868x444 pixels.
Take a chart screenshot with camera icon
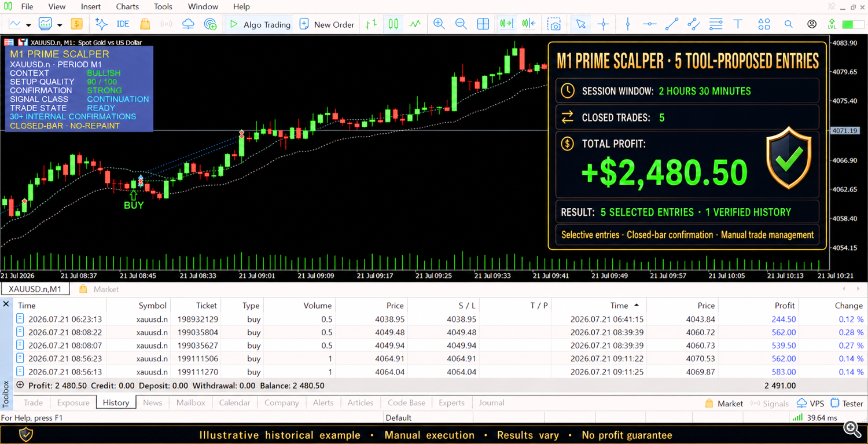tap(554, 24)
